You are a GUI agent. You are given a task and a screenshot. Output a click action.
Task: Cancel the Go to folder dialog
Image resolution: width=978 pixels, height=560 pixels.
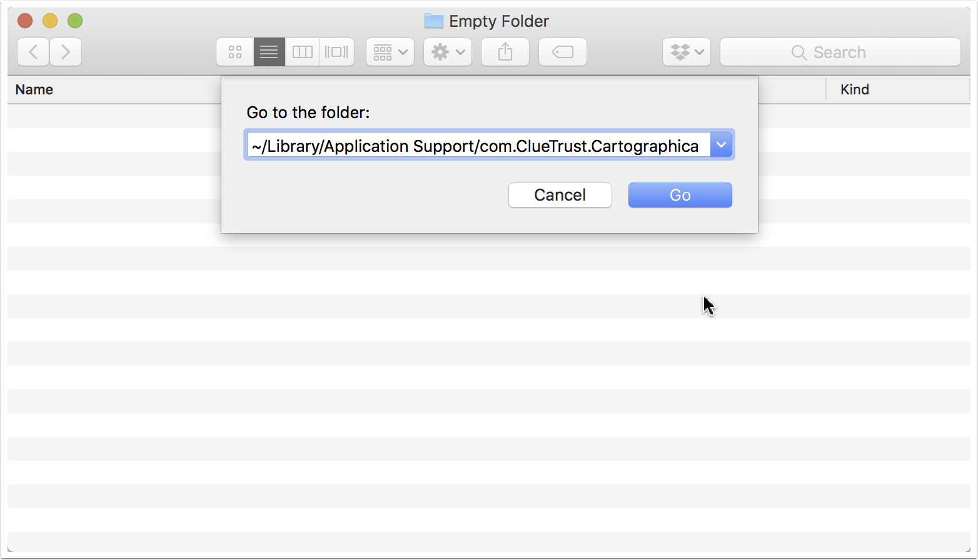560,195
